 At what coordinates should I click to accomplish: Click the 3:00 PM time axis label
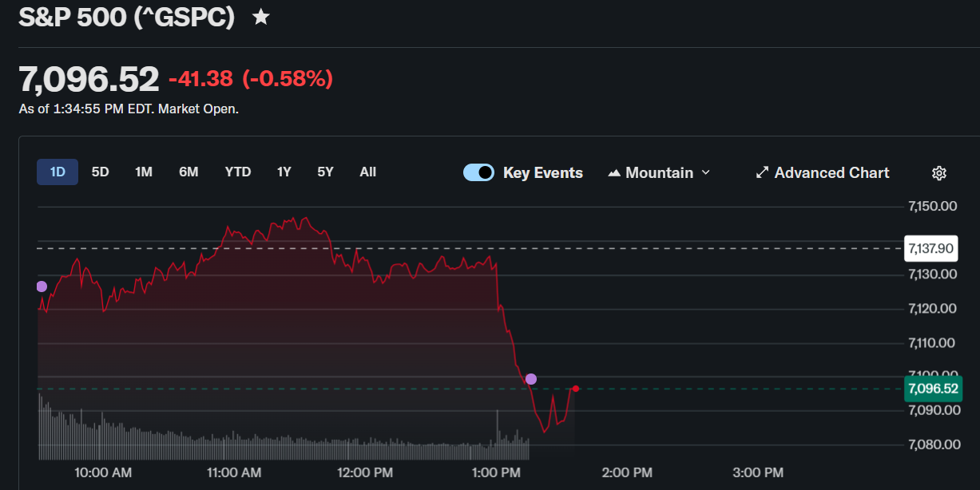[x=758, y=472]
